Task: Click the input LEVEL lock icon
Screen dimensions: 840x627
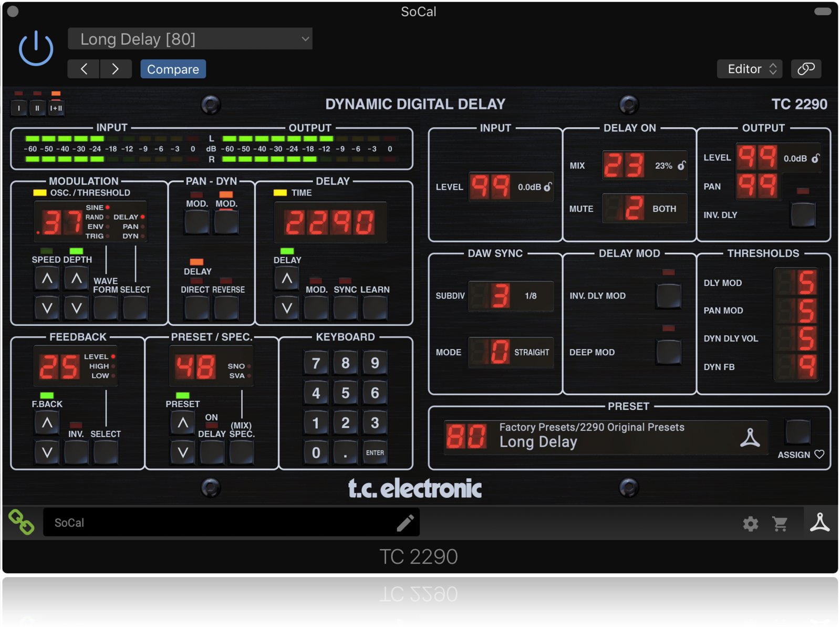Action: click(x=548, y=187)
